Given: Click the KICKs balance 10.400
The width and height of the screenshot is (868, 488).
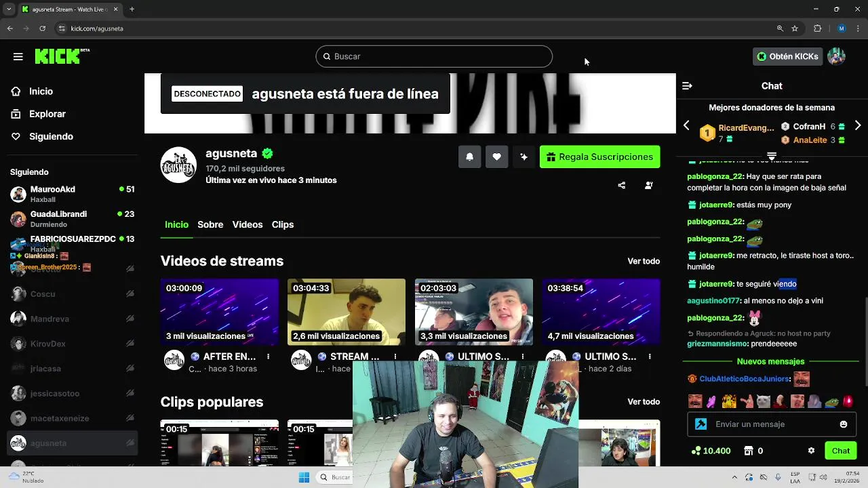Looking at the screenshot, I should (x=711, y=451).
